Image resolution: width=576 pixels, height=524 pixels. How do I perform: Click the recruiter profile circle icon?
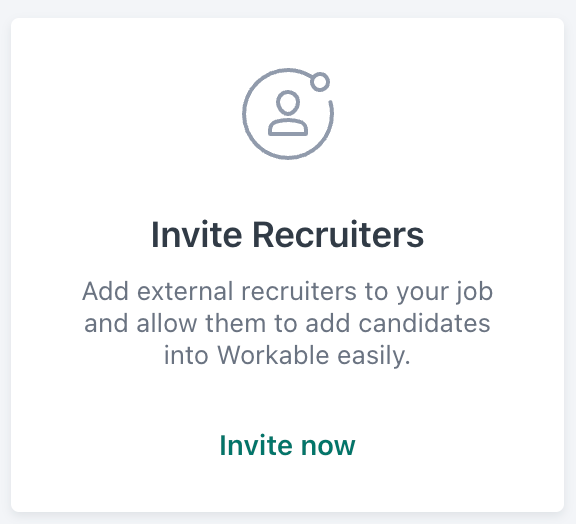coord(288,114)
